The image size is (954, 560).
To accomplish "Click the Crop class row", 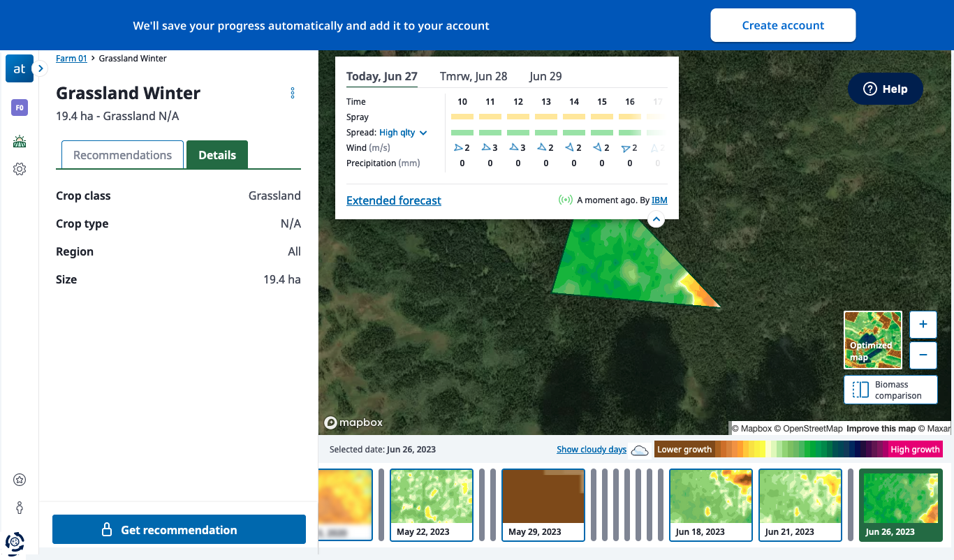I will 178,196.
